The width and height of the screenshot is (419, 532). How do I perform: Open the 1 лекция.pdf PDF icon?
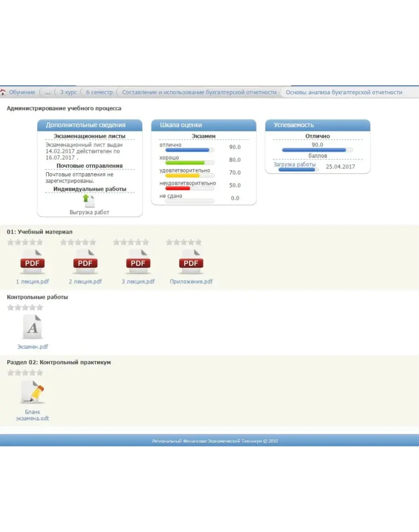click(32, 262)
